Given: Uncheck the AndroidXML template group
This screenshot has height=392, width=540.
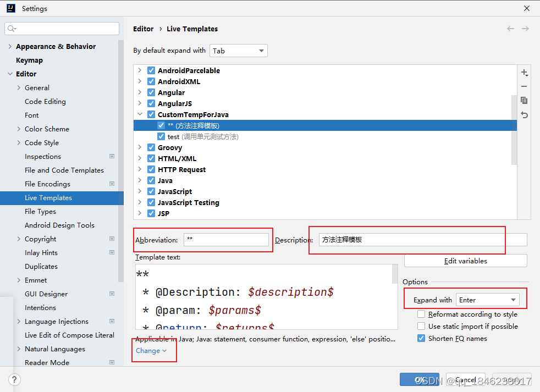Looking at the screenshot, I should [x=151, y=81].
